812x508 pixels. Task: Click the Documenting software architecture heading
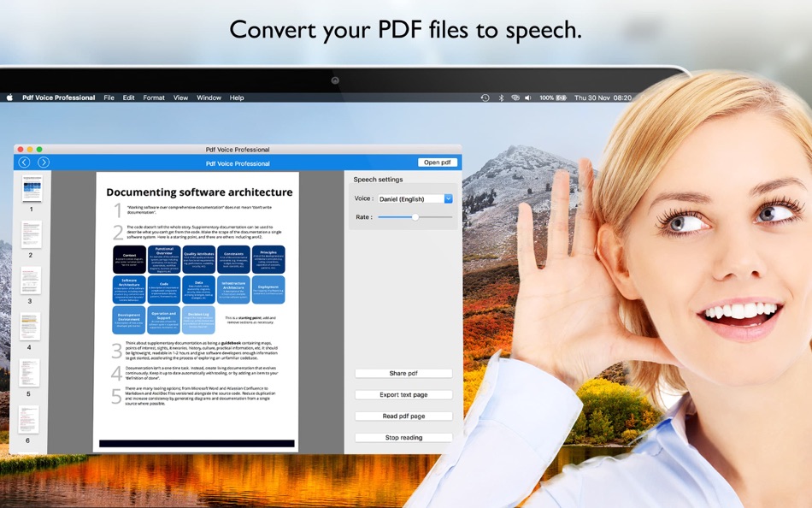pyautogui.click(x=199, y=192)
